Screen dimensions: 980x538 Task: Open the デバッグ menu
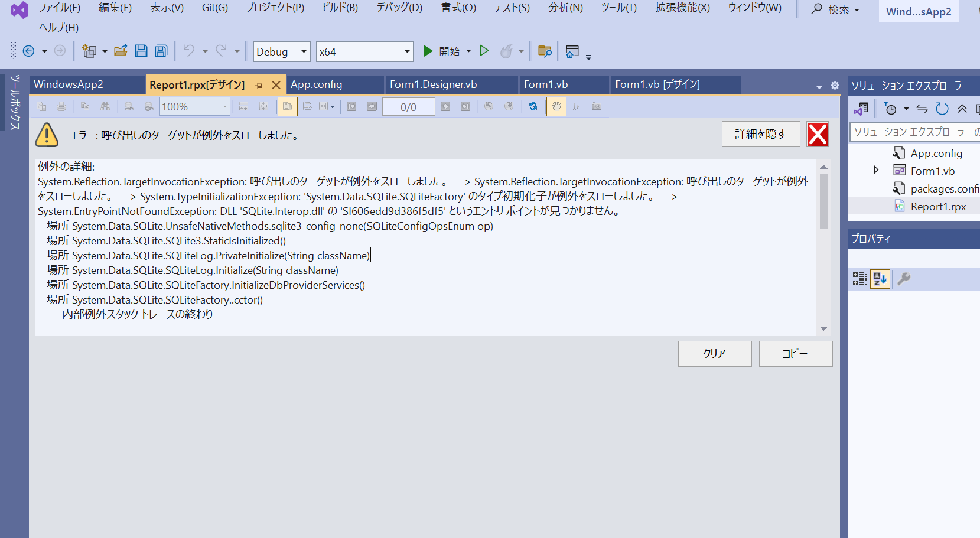coord(398,8)
